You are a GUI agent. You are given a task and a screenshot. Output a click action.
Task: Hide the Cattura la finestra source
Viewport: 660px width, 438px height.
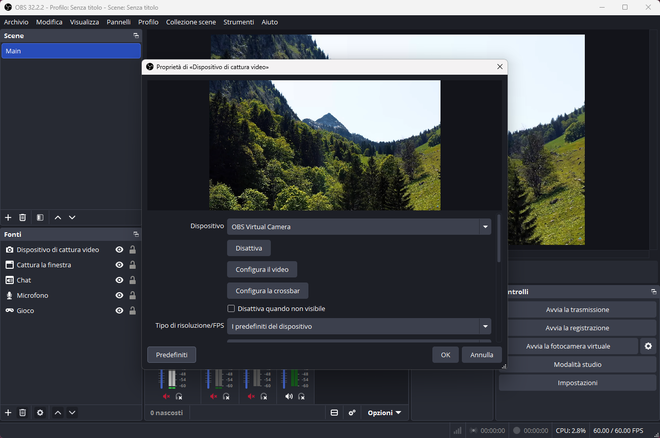pyautogui.click(x=120, y=265)
